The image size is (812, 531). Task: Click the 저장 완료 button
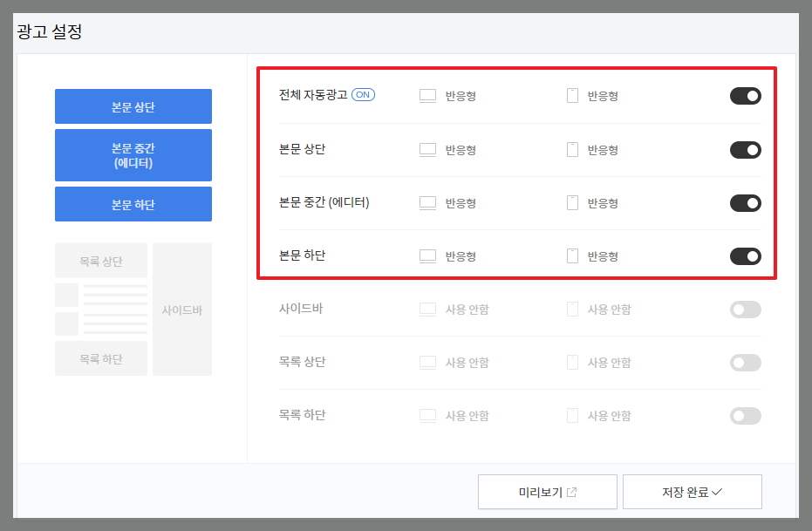pos(693,492)
